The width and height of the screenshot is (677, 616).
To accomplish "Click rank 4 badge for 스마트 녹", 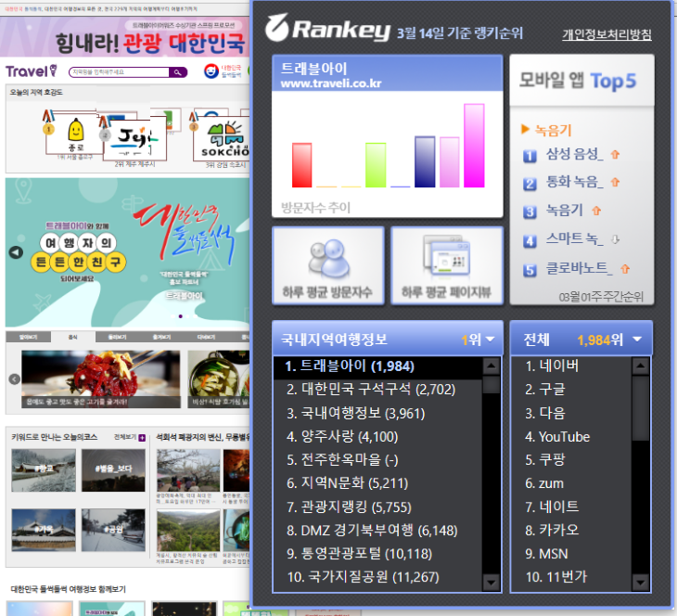I will pyautogui.click(x=530, y=240).
